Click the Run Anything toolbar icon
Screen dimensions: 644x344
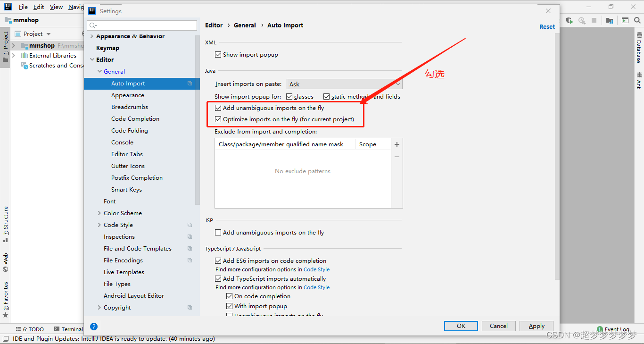click(x=625, y=20)
